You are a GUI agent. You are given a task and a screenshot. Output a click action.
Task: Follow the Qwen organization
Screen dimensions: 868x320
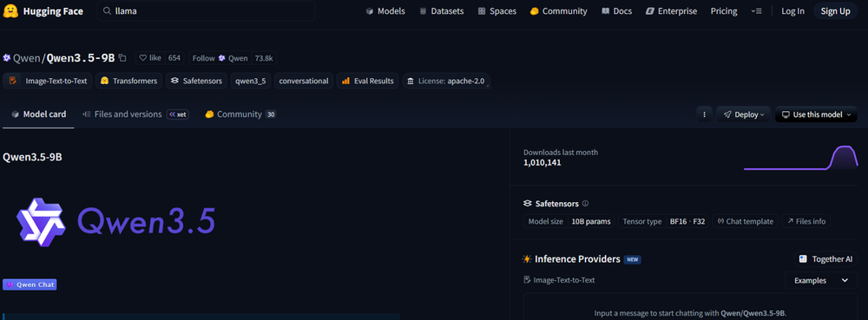(x=220, y=58)
